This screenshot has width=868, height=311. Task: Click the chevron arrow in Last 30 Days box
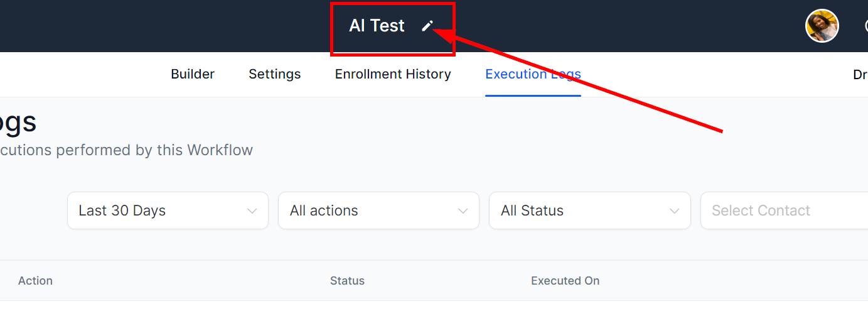click(x=252, y=211)
